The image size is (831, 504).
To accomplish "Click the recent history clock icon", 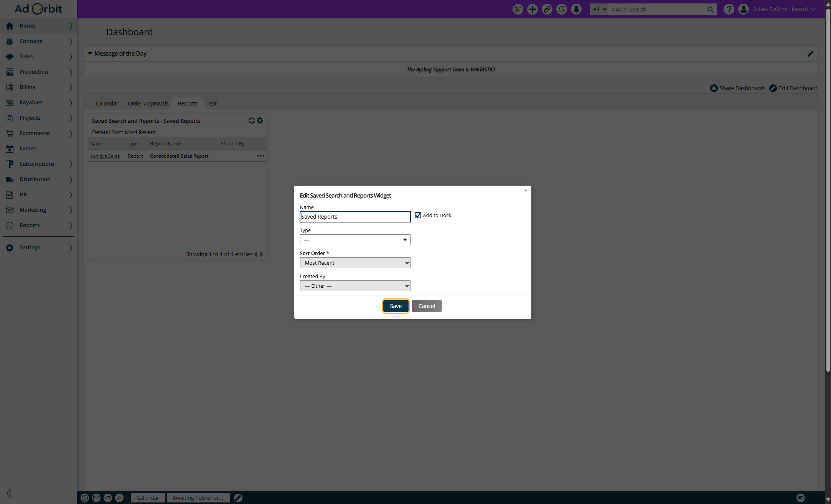I will coord(562,9).
